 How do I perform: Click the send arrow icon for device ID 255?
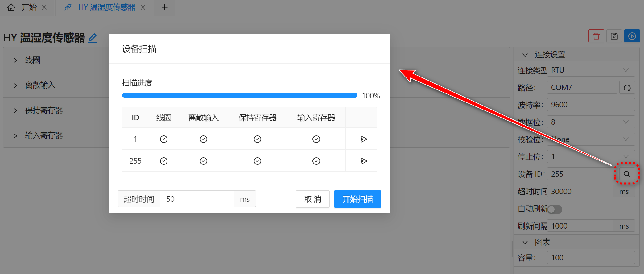click(364, 161)
